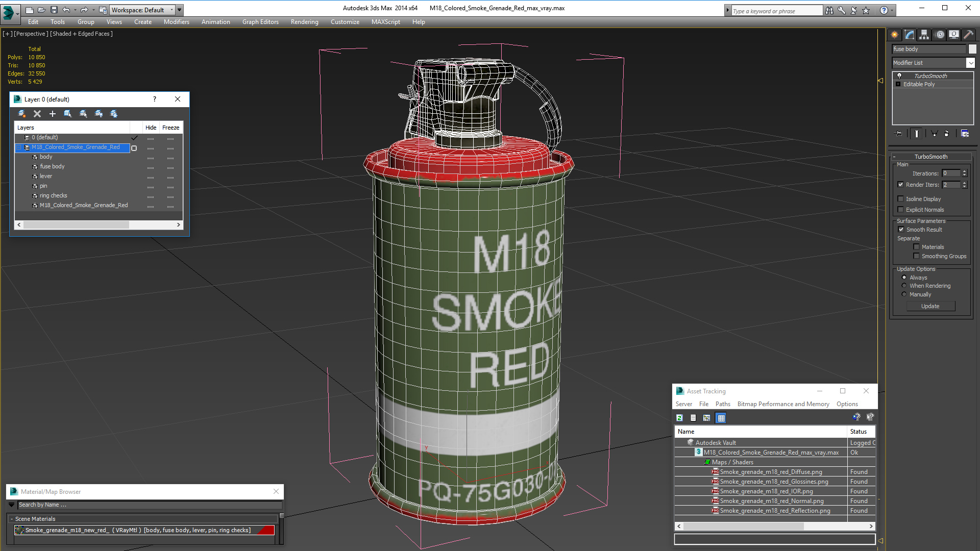Image resolution: width=980 pixels, height=551 pixels.
Task: Enable Separate by Materials checkbox
Action: [917, 247]
